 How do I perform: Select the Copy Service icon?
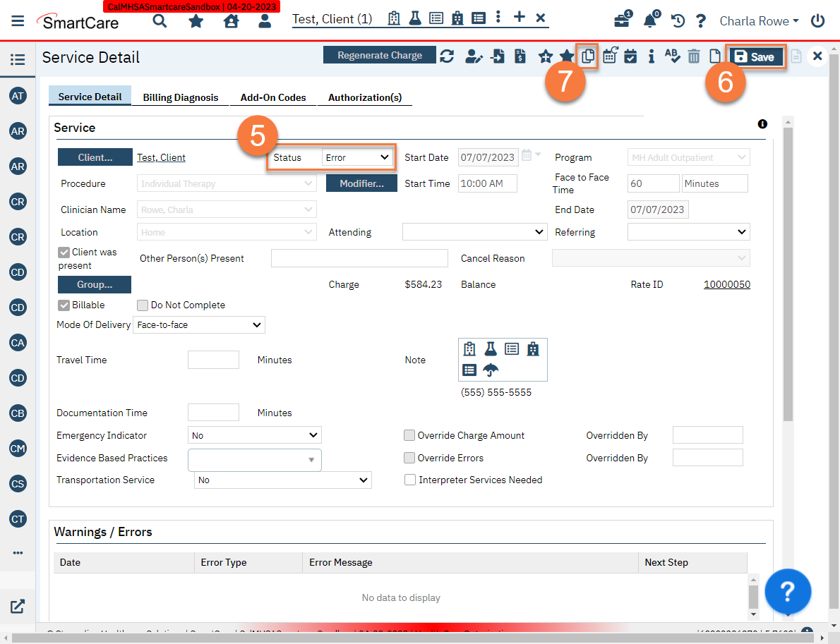click(587, 56)
